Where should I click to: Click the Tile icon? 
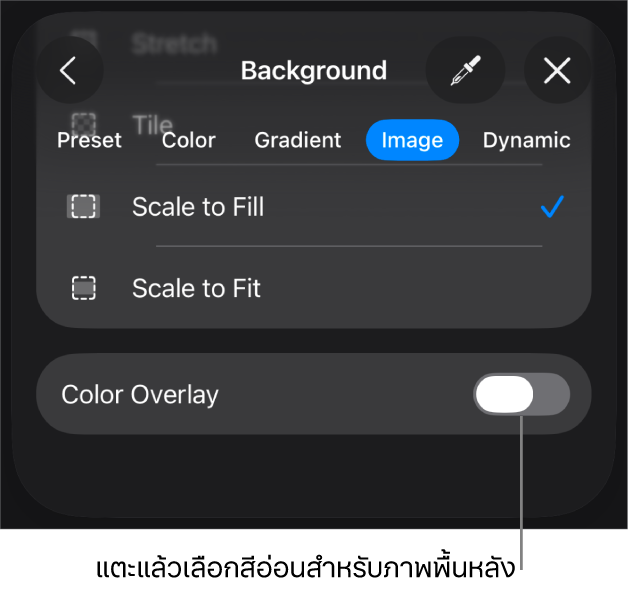point(84,123)
